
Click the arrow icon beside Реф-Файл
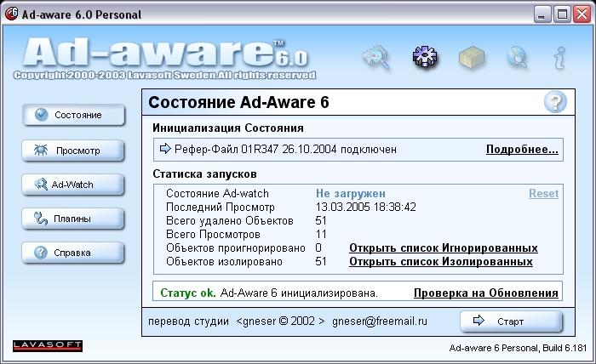coord(165,149)
